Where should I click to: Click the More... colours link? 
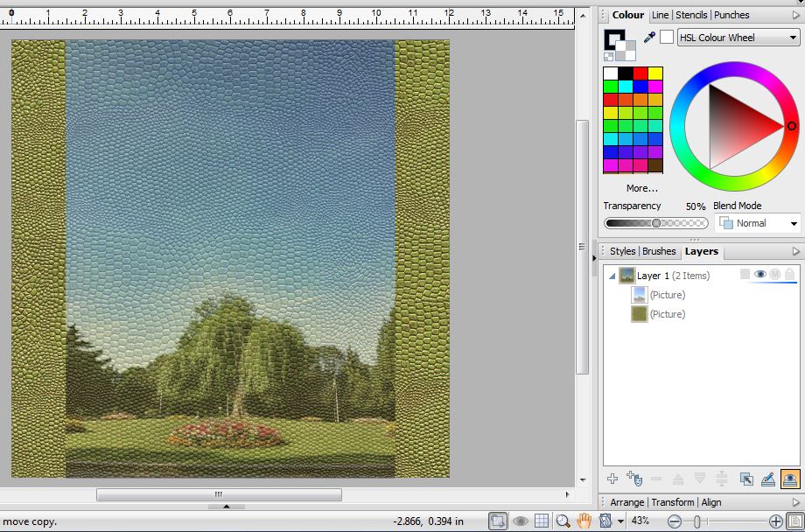tap(641, 188)
